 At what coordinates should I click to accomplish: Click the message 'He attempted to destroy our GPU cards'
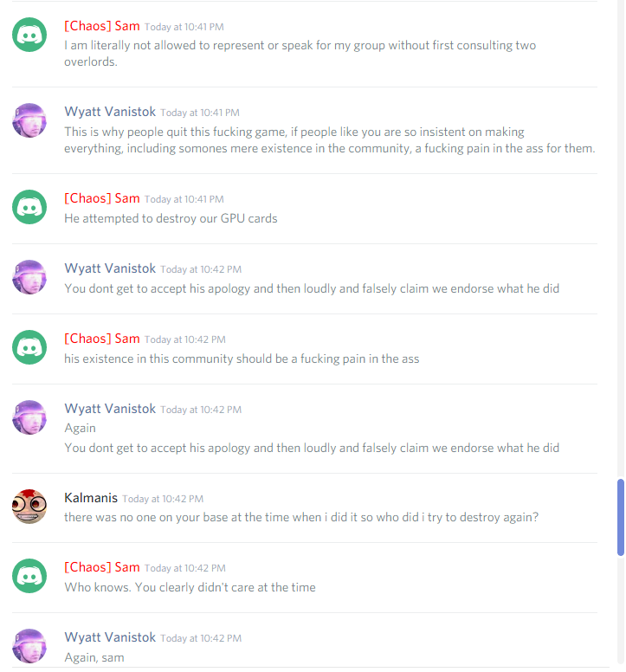[x=171, y=218]
